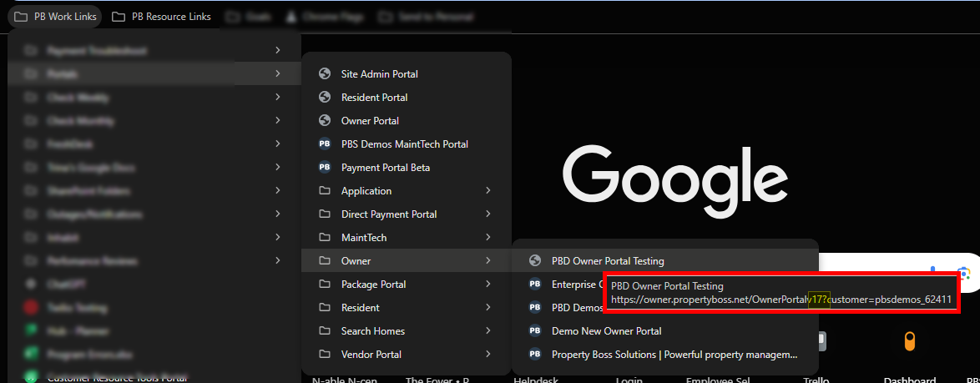Screen dimensions: 980x383
Task: Select the highlighted Portals folder entry
Action: pos(154,73)
